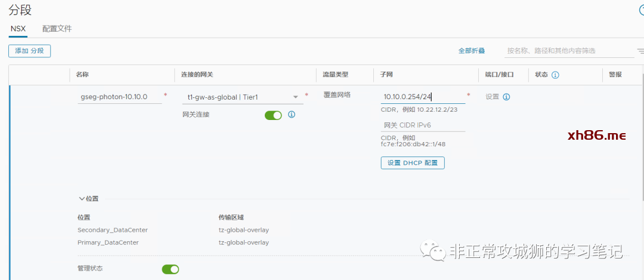
Task: Open the 连接的网关 dropdown t1-gw-as-global
Action: pyautogui.click(x=242, y=97)
